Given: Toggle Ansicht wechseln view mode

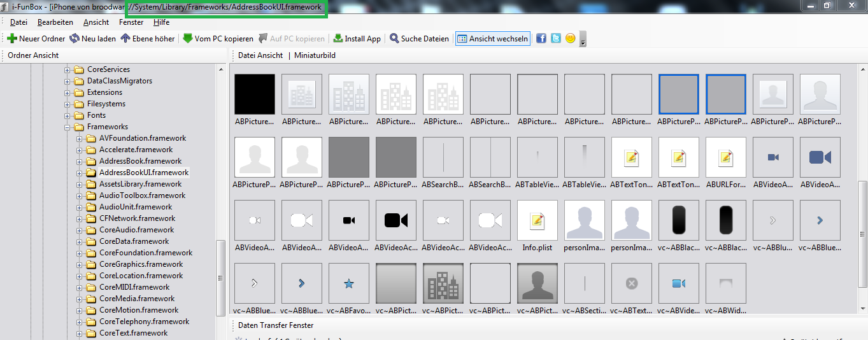Looking at the screenshot, I should (492, 38).
